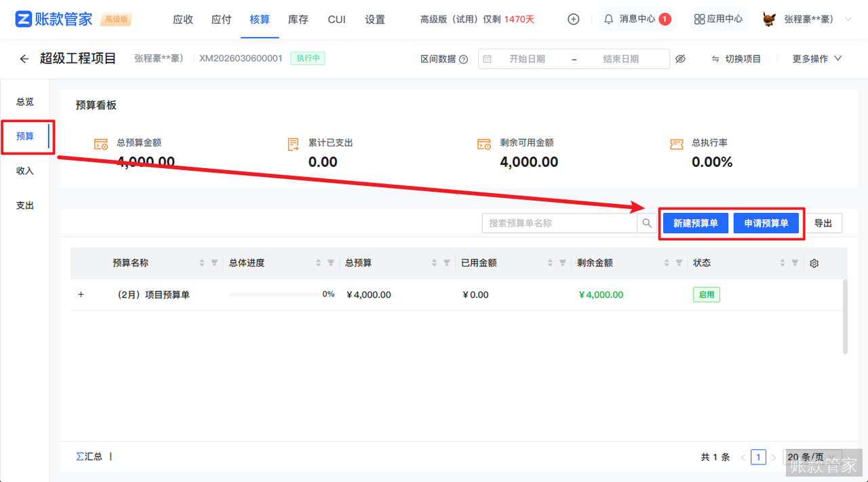Select the 支出 sidebar tab
Viewport: 868px width, 482px height.
tap(25, 205)
